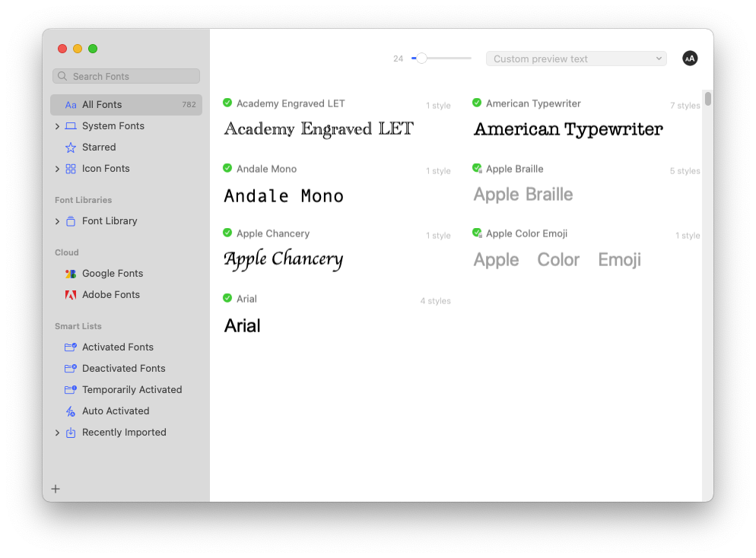Click the System Fonts laptop icon
The height and width of the screenshot is (558, 756).
tap(71, 126)
